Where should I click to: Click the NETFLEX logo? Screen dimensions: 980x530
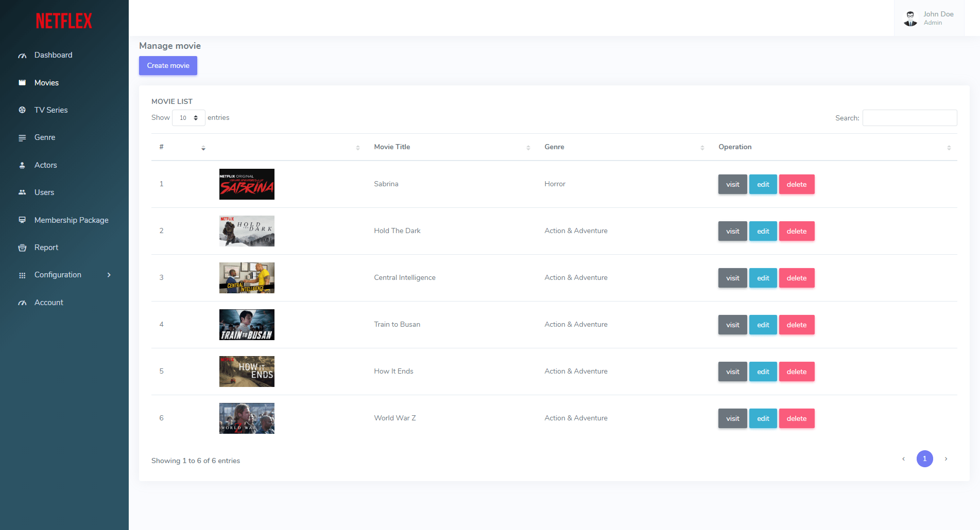(64, 21)
